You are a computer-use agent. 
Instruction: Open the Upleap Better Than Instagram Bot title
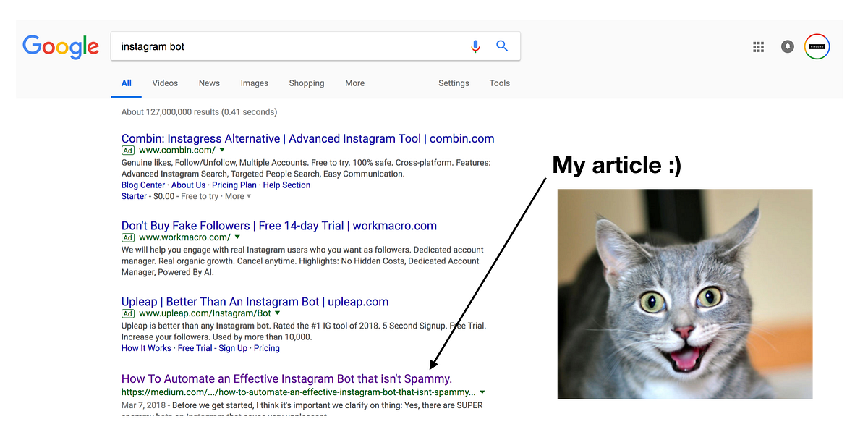(255, 302)
